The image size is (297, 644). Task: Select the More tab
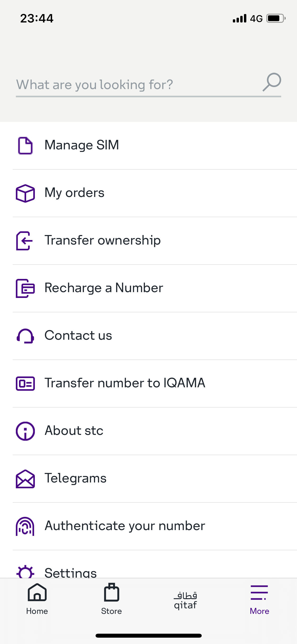259,599
